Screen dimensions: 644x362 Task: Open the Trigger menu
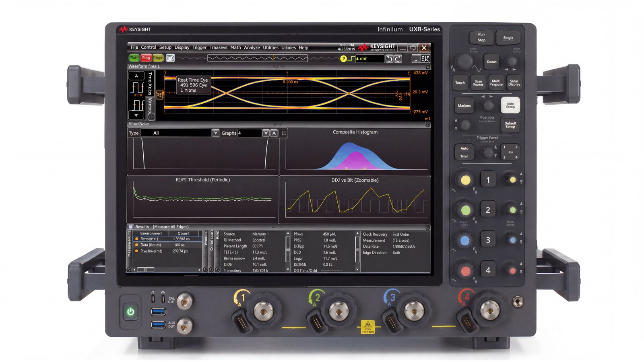199,47
